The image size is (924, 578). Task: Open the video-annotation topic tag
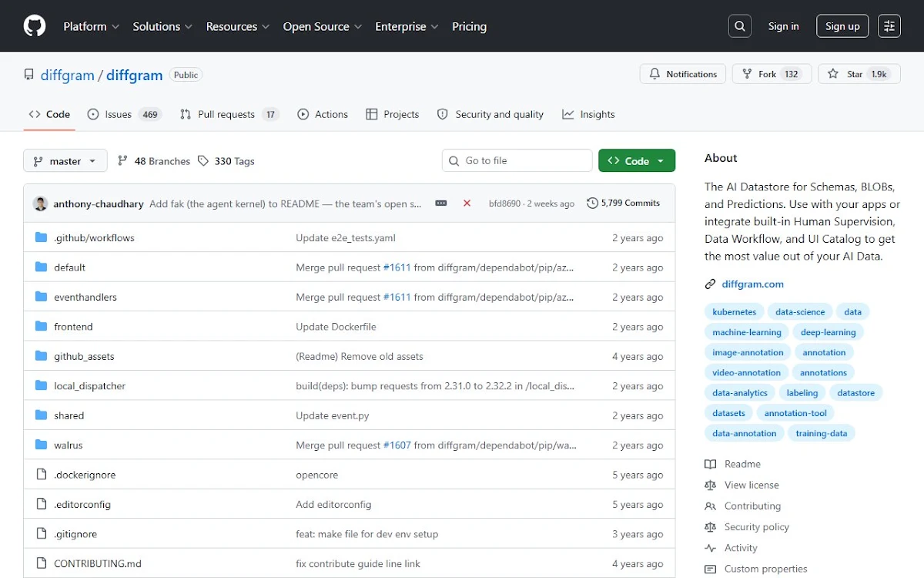tap(747, 372)
